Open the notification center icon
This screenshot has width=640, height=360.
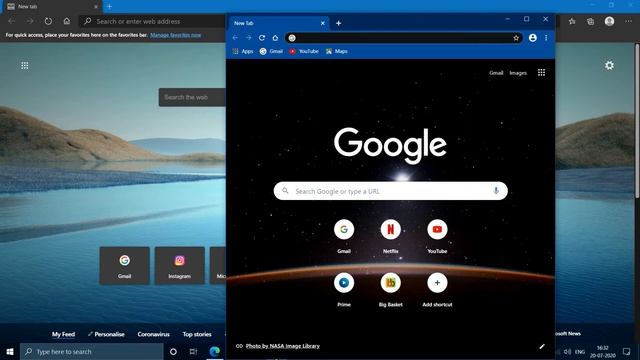pos(627,352)
